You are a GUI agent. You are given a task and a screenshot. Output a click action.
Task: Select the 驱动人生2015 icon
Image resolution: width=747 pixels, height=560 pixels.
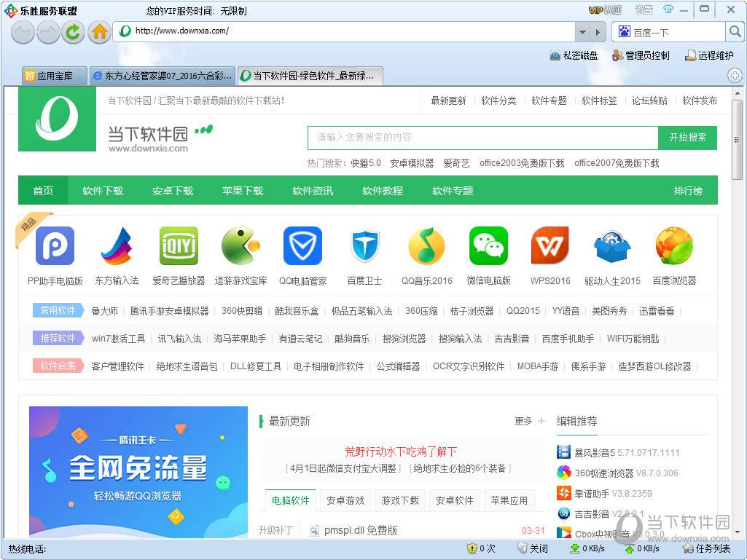click(612, 247)
